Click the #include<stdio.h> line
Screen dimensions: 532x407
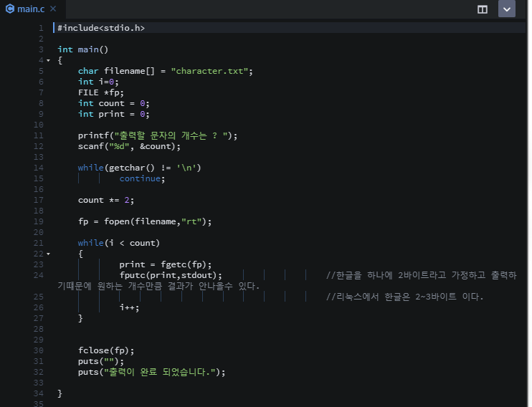(101, 28)
